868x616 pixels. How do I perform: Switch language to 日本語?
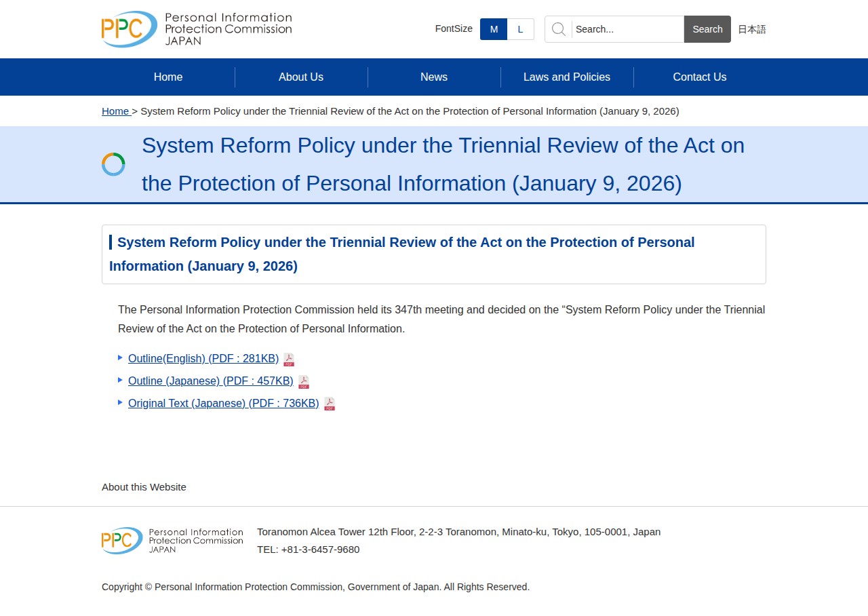pos(752,29)
